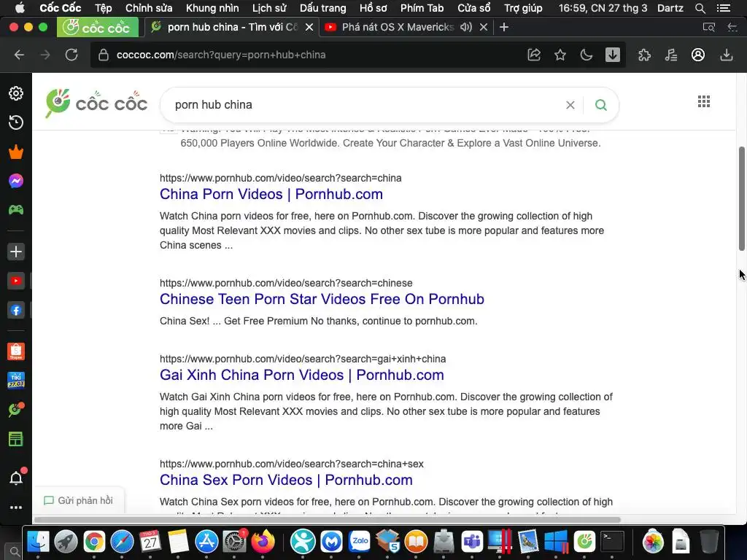Screen dimensions: 747x560
Task: Open Finder from the Dock
Action: point(38,542)
